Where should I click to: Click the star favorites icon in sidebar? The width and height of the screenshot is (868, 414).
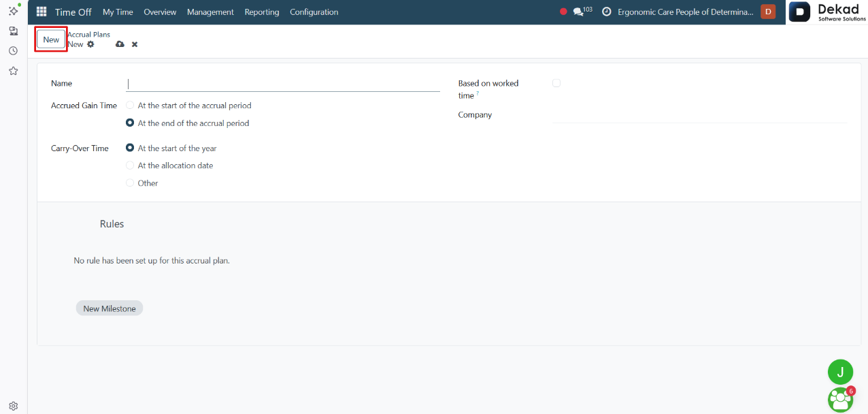pyautogui.click(x=13, y=71)
